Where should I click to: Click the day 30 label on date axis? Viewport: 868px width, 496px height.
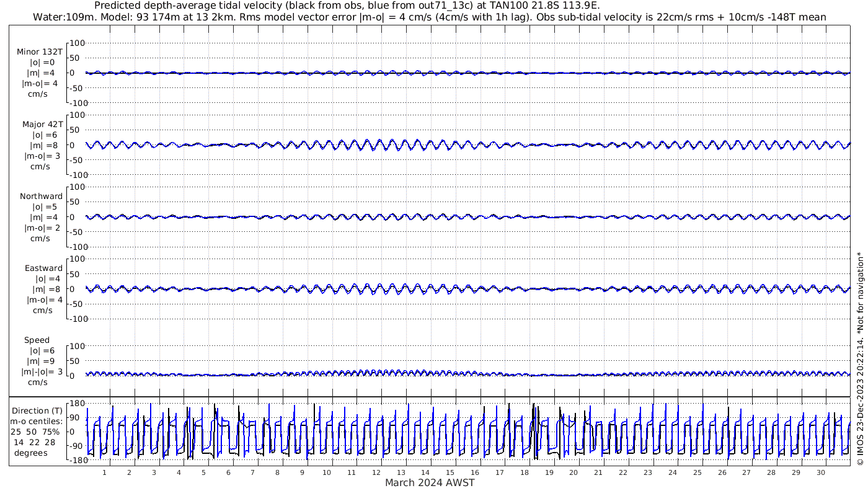pyautogui.click(x=821, y=472)
